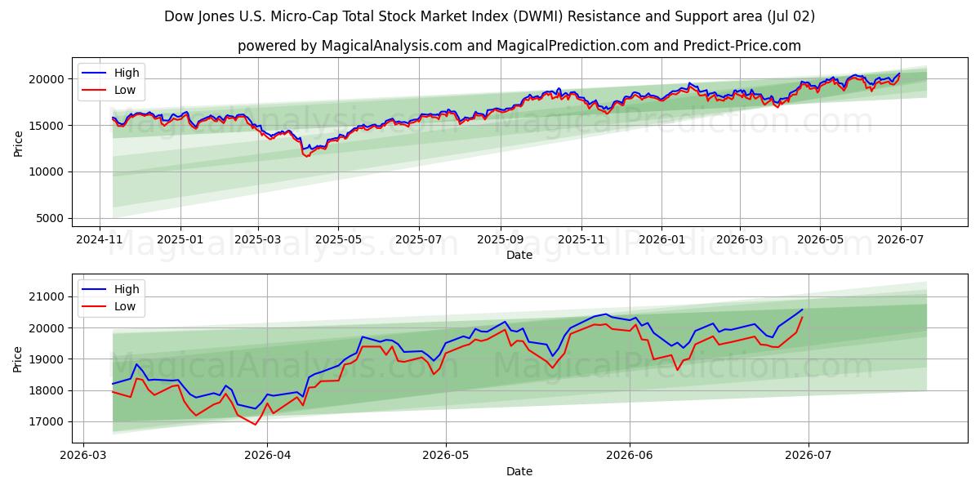Screen dimensions: 980x490
Task: Click the 19000 tick on bottom chart
Action: click(x=48, y=359)
